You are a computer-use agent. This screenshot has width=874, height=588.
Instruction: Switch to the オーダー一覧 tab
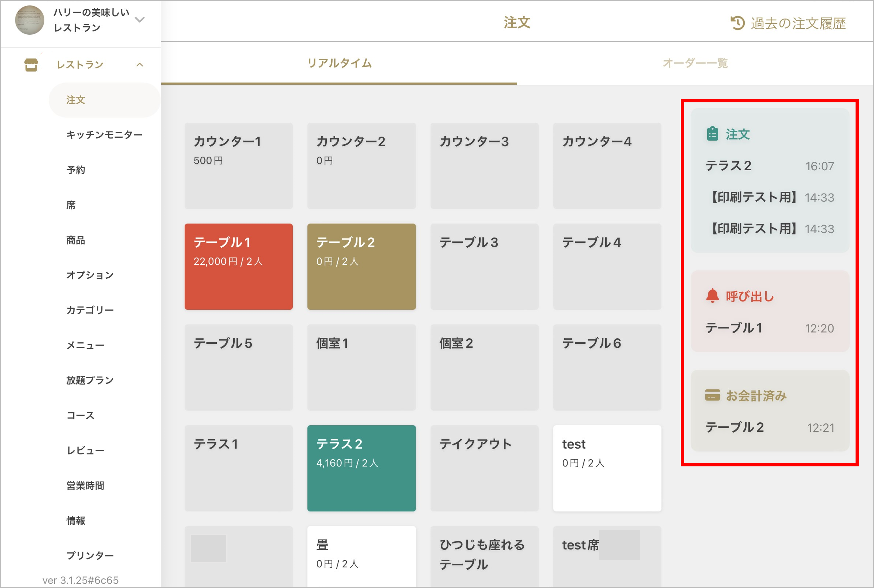tap(695, 63)
